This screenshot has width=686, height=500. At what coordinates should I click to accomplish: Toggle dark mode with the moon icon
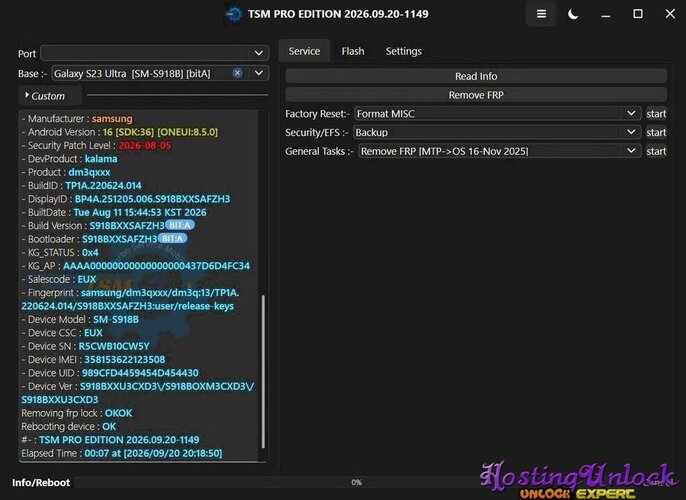click(x=573, y=14)
